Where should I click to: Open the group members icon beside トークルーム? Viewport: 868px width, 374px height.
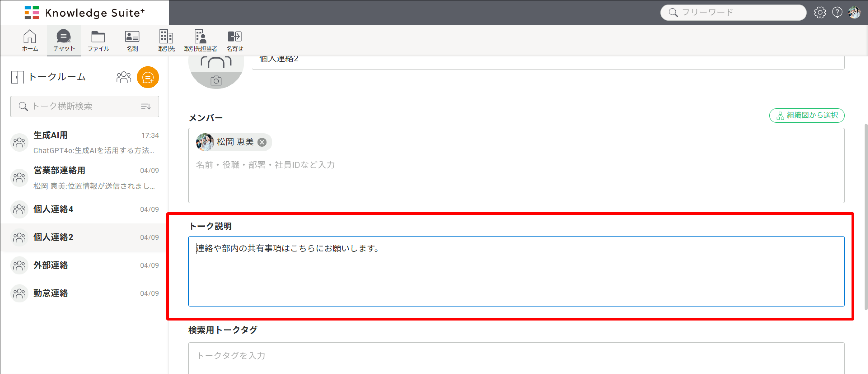tap(124, 77)
